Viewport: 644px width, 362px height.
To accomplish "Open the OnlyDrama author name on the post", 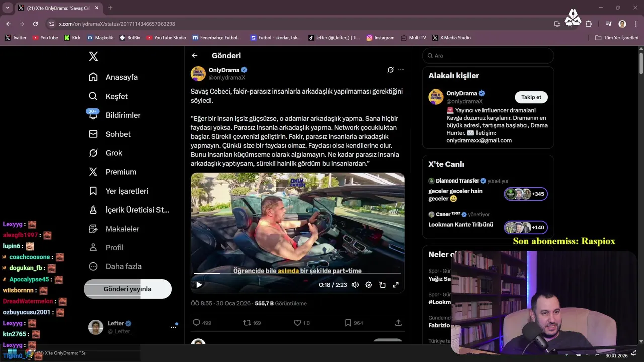I will click(x=224, y=70).
